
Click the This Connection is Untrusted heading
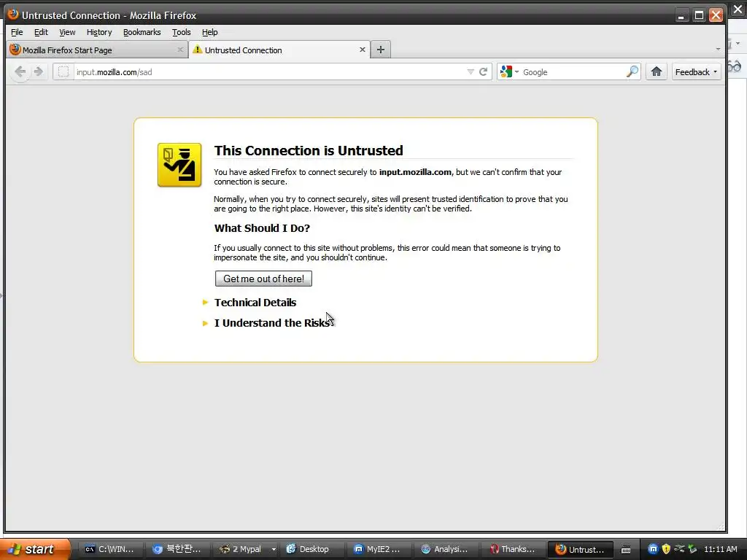point(309,150)
